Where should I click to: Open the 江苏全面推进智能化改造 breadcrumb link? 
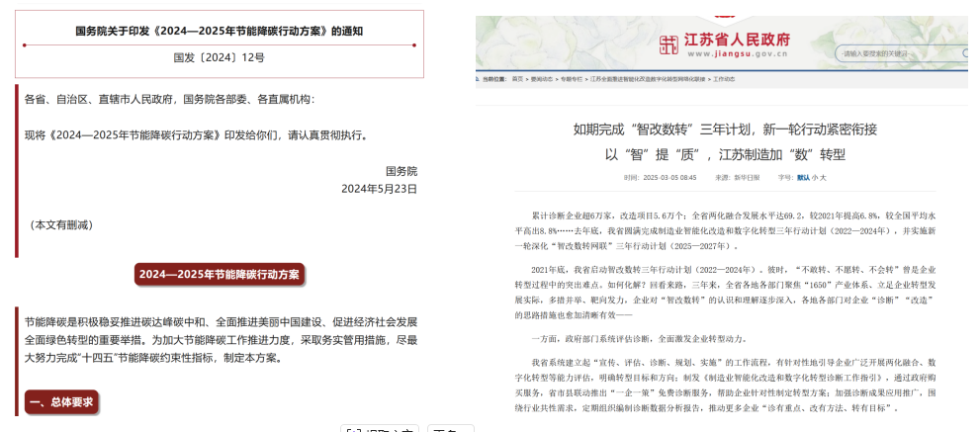(x=647, y=77)
